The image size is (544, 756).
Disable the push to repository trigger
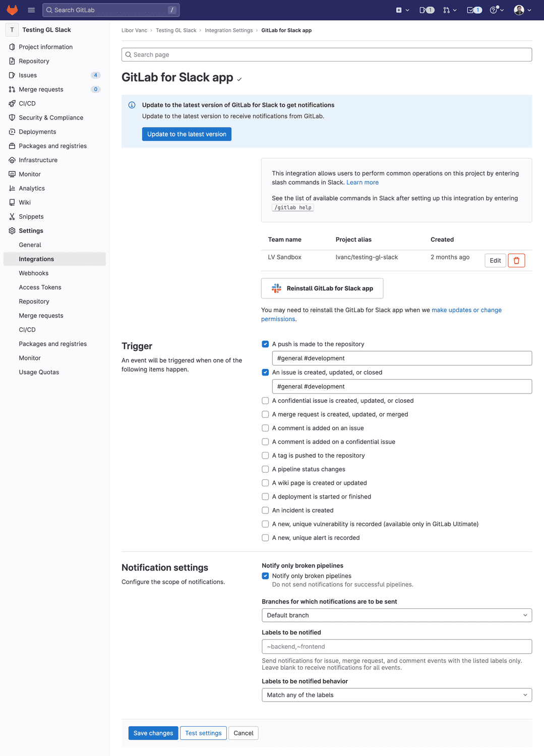[x=265, y=344]
